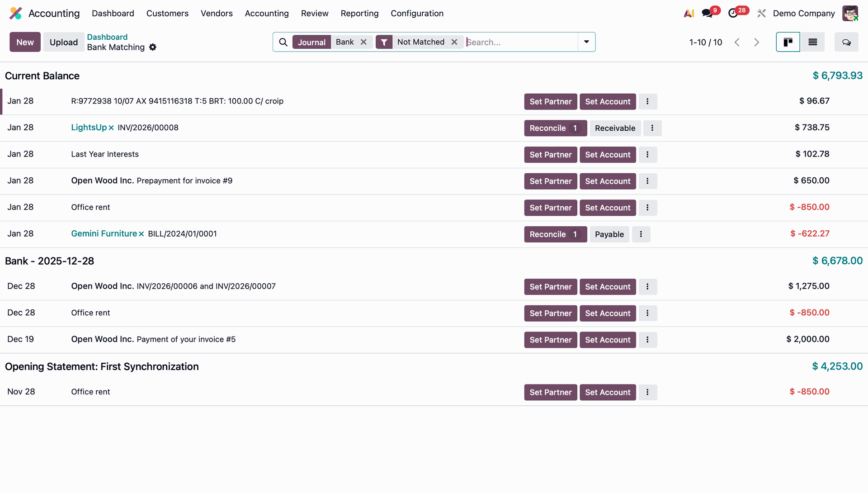Screen dimensions: 868x494
Task: Open the Configuration menu
Action: 417,14
